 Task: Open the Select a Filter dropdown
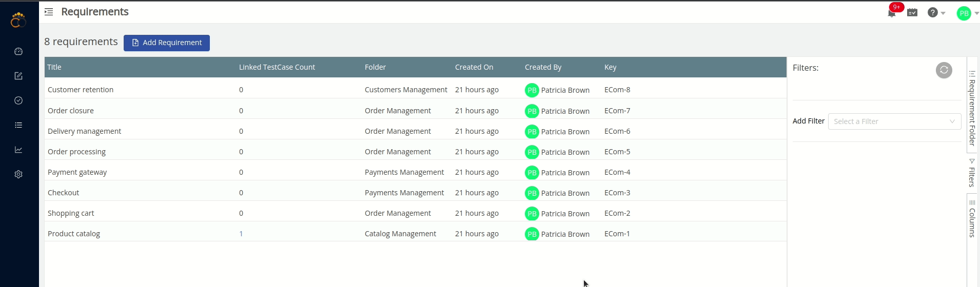894,121
